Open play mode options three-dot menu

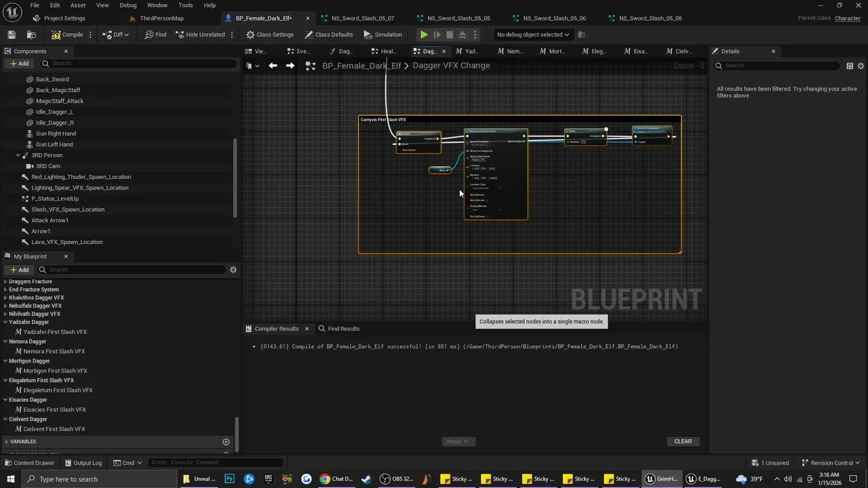tap(475, 35)
